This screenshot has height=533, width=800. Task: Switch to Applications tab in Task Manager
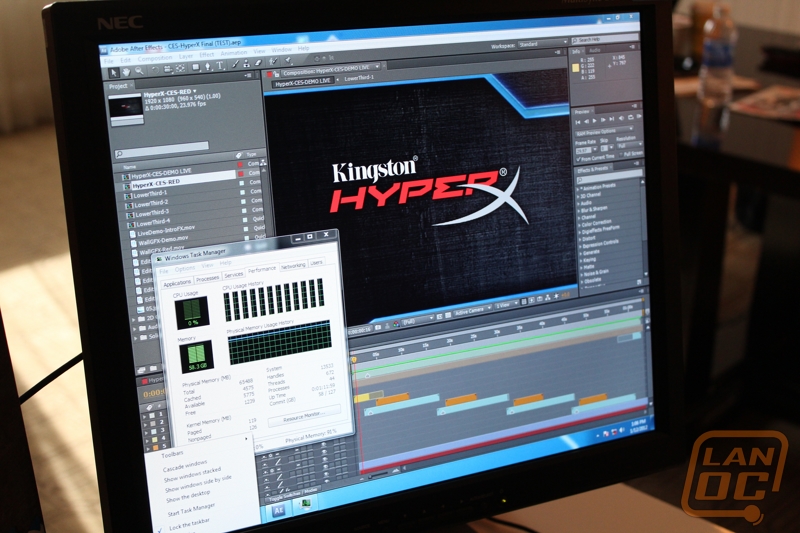click(x=177, y=283)
